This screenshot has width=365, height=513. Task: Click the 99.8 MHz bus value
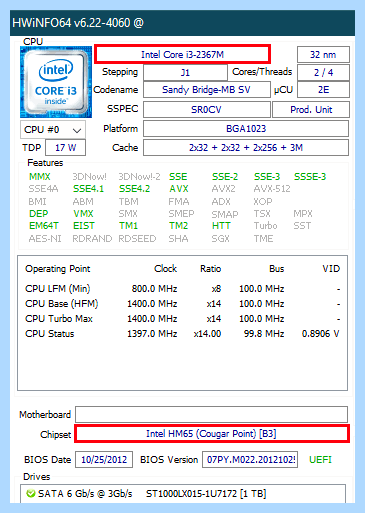[x=264, y=334]
